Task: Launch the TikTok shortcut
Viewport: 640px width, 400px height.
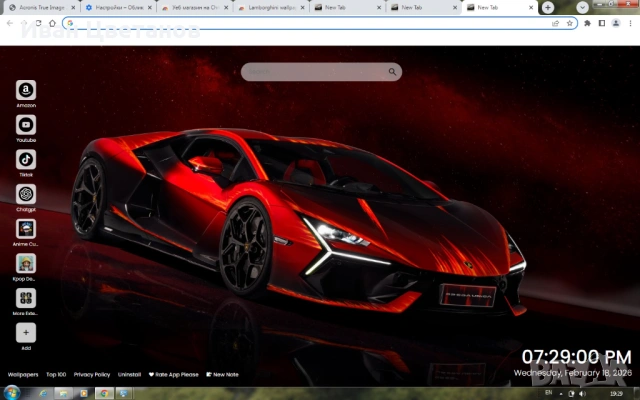Action: [26, 159]
